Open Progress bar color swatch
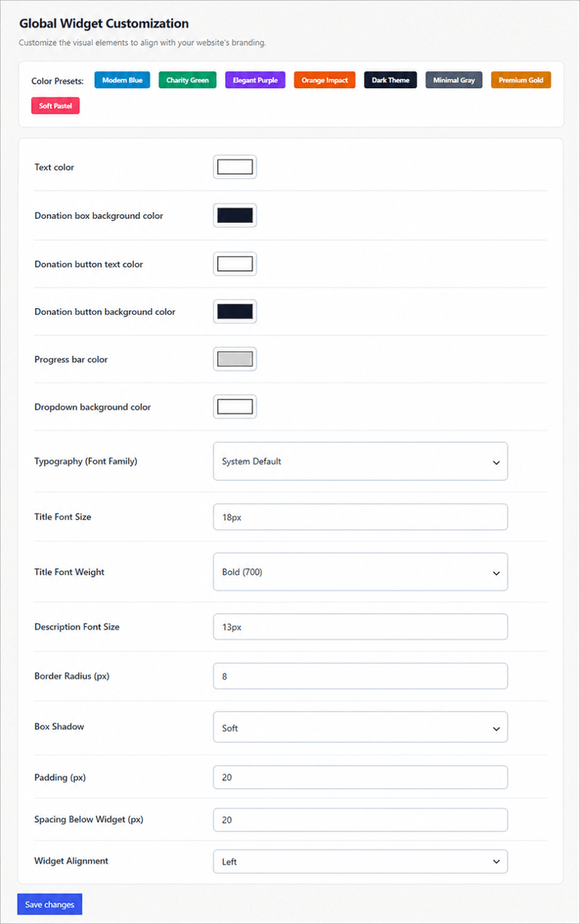 click(235, 359)
